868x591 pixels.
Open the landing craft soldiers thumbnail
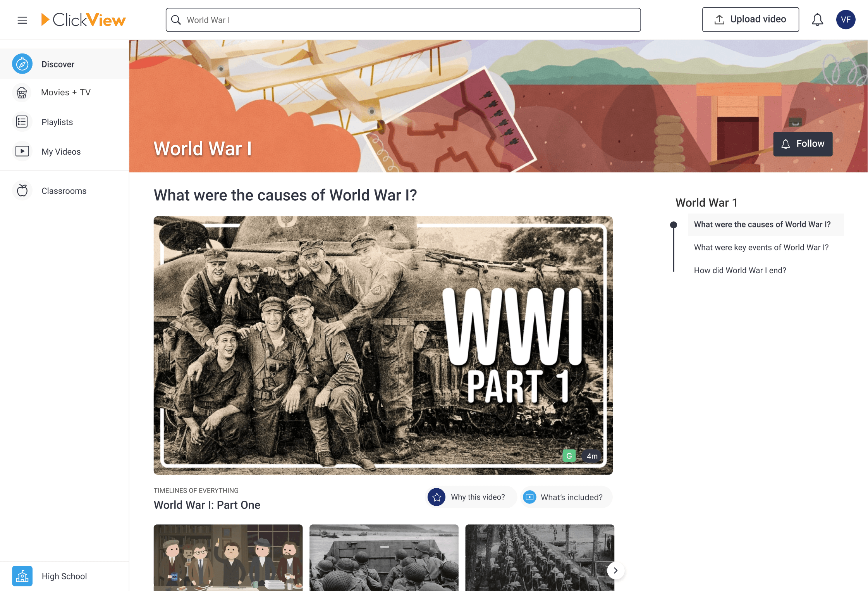384,558
